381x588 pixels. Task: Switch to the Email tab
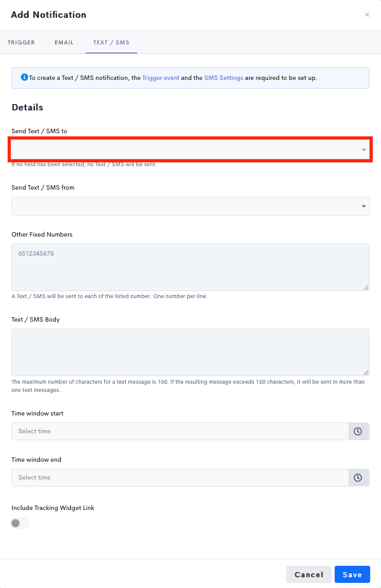pyautogui.click(x=64, y=42)
